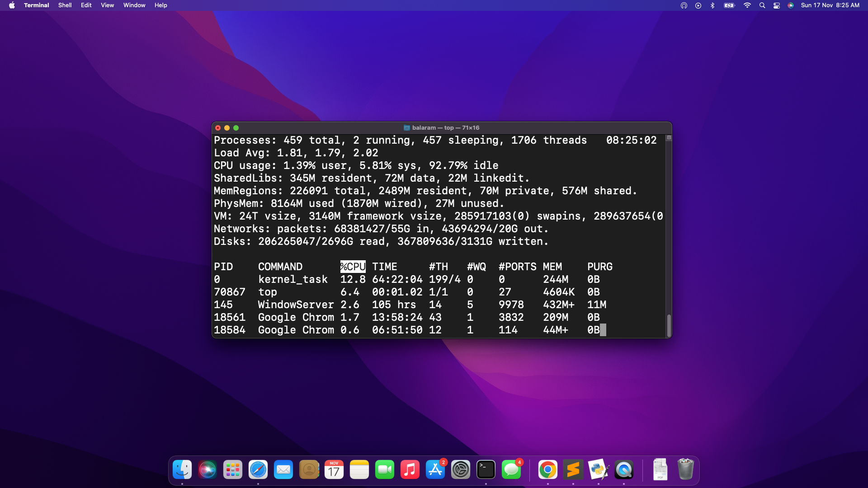This screenshot has width=868, height=488.
Task: Open System Preferences gear icon
Action: (461, 470)
